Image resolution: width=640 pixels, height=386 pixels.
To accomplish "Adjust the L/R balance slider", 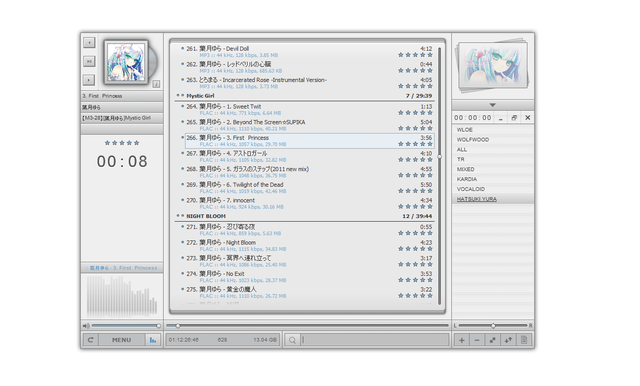I will click(493, 326).
